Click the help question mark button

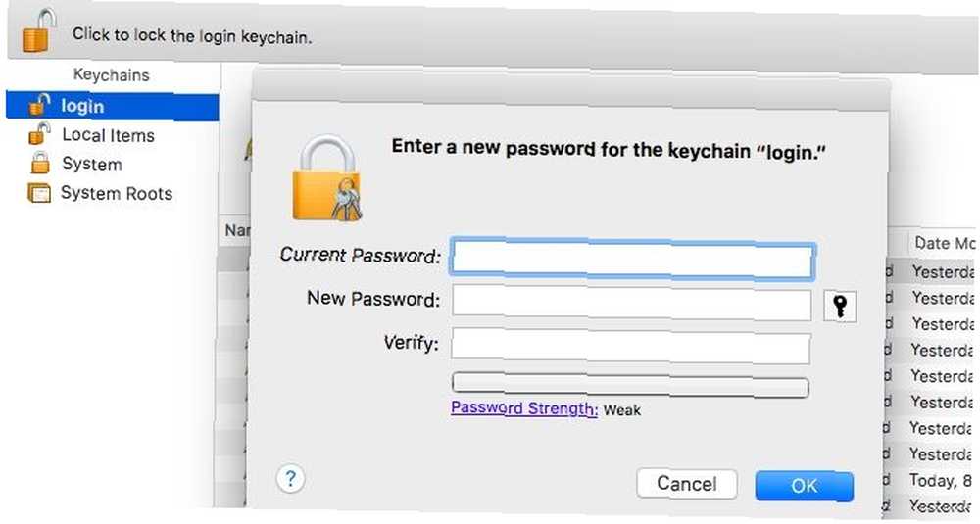(x=290, y=479)
